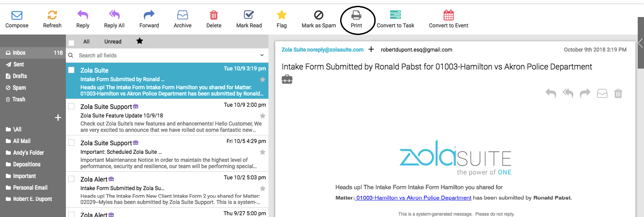Star the Scheduled Zola Suite maintenance email
The image size is (644, 217).
(263, 152)
